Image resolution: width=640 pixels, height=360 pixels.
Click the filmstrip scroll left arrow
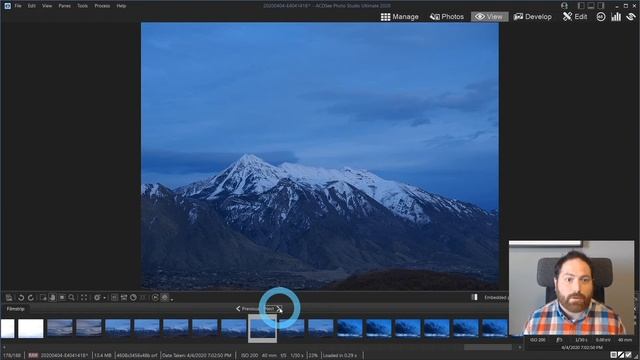pyautogui.click(x=4, y=347)
